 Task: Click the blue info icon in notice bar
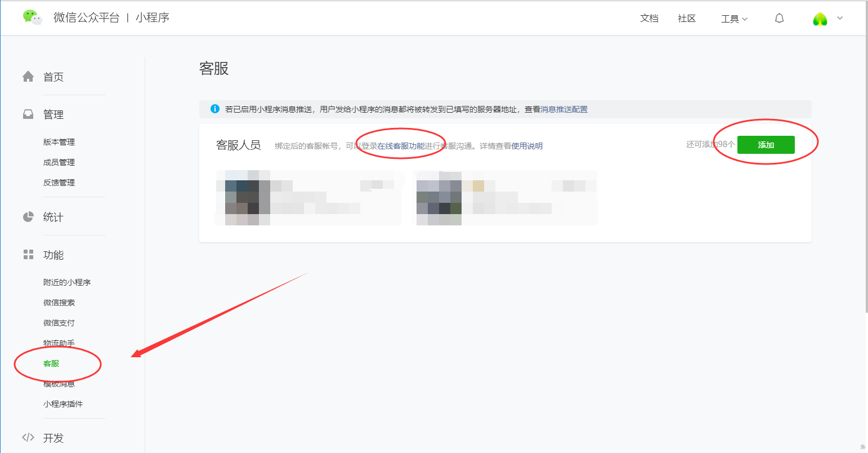pos(215,109)
